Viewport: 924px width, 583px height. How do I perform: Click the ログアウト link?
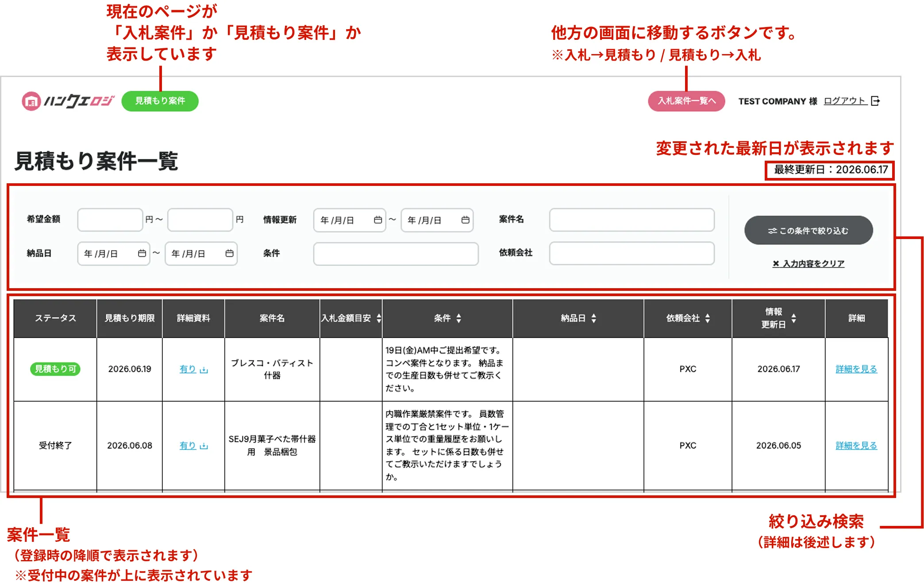(x=845, y=101)
